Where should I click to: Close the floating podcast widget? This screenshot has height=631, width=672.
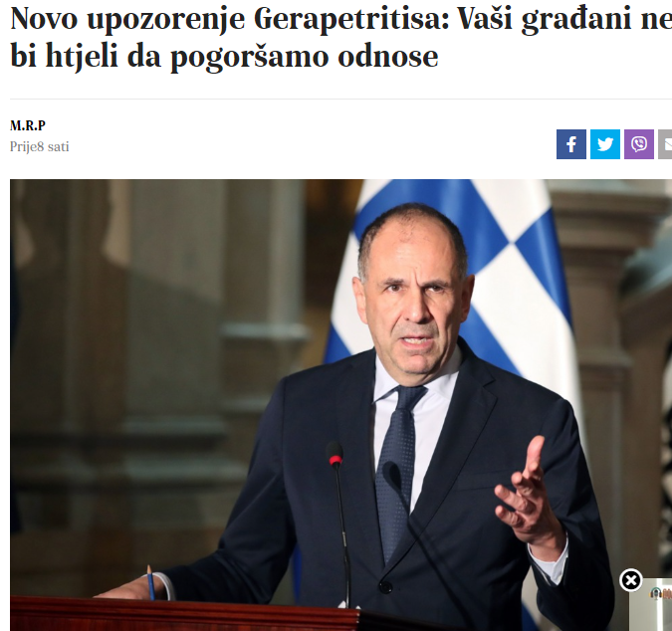630,580
